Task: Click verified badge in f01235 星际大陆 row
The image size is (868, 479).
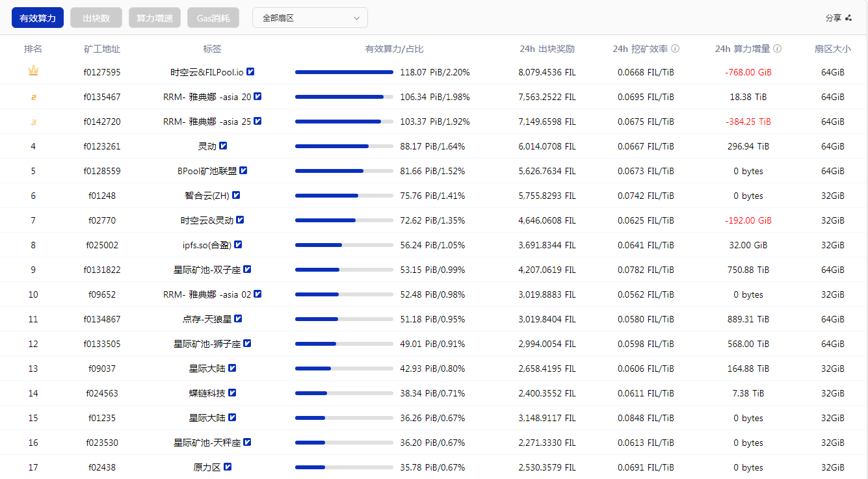Action: click(x=232, y=418)
